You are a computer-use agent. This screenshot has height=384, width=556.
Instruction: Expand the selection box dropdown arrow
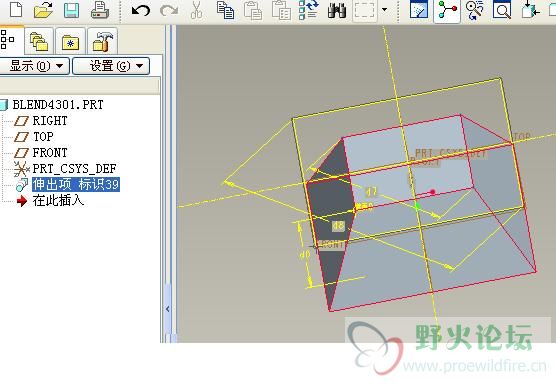click(x=384, y=10)
